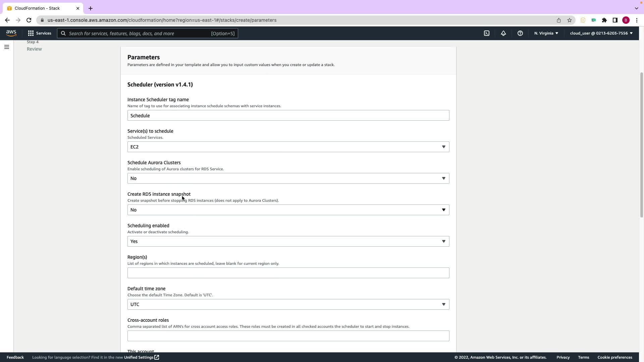Open the Schedule Aurora Clusters dropdown
644x362 pixels.
288,178
